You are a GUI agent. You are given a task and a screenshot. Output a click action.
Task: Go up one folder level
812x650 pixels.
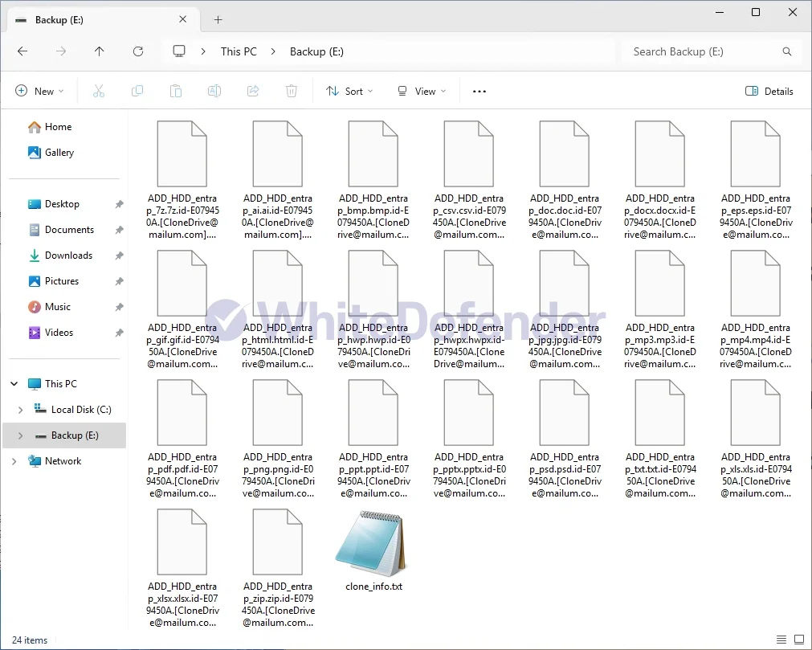(100, 51)
